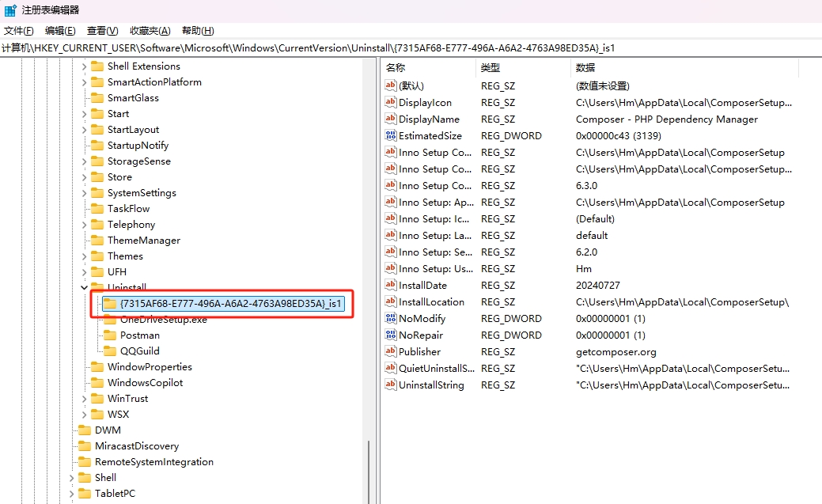
Task: Select the SmartGlass folder icon
Action: (x=97, y=97)
